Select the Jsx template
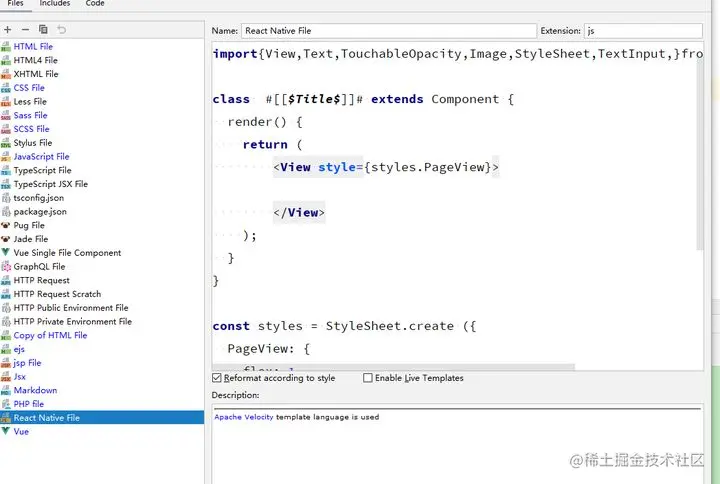Image resolution: width=720 pixels, height=484 pixels. point(19,377)
